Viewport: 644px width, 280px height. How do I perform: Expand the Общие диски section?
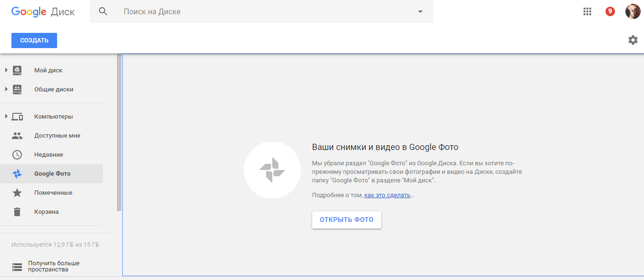coord(7,89)
